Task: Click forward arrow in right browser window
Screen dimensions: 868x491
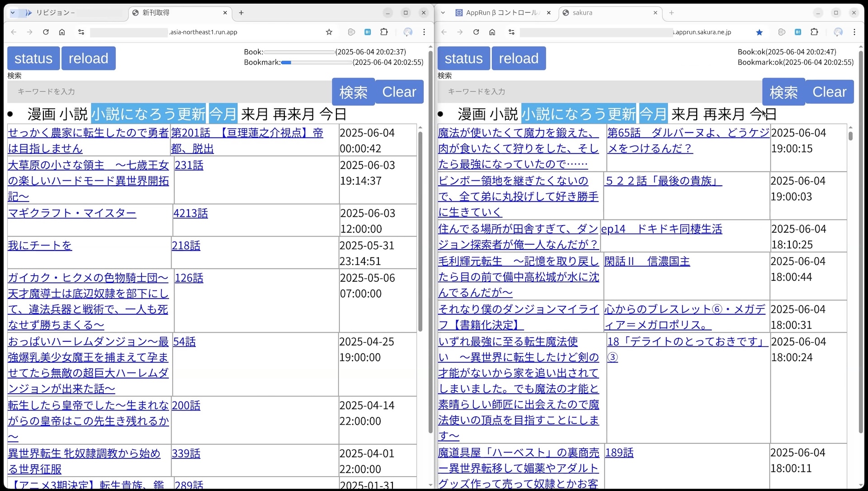Action: [460, 32]
